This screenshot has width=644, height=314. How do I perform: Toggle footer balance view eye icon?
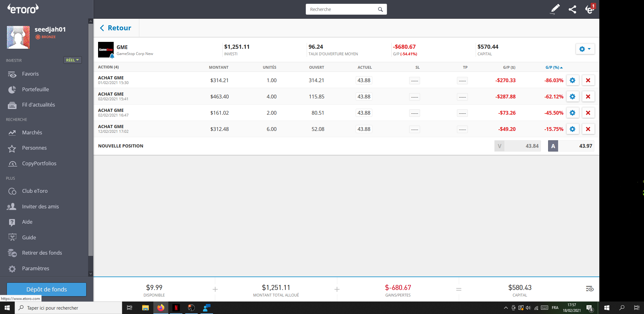[x=590, y=289]
